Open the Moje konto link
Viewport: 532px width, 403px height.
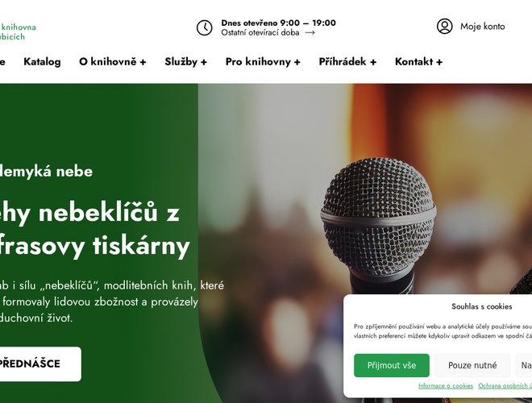[x=482, y=27]
